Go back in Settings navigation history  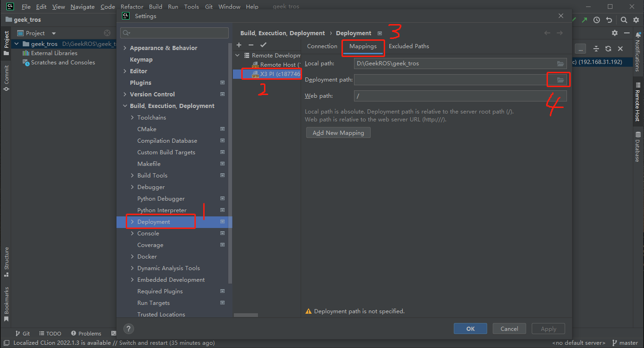point(547,33)
